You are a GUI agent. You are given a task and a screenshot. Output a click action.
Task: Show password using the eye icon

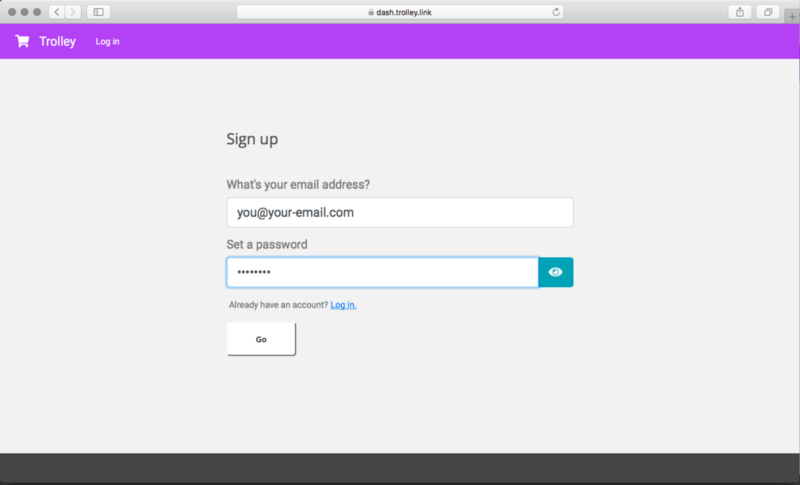(556, 272)
